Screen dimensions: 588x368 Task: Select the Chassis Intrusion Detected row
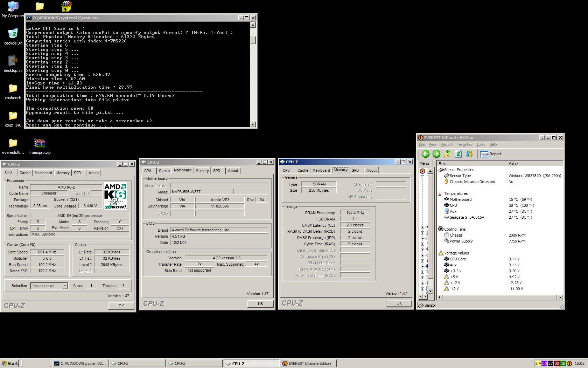click(500, 182)
